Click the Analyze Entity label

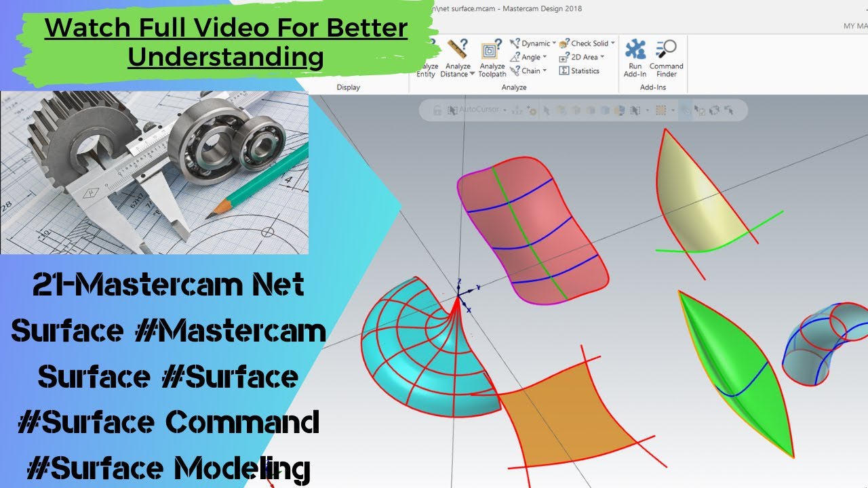tap(425, 70)
